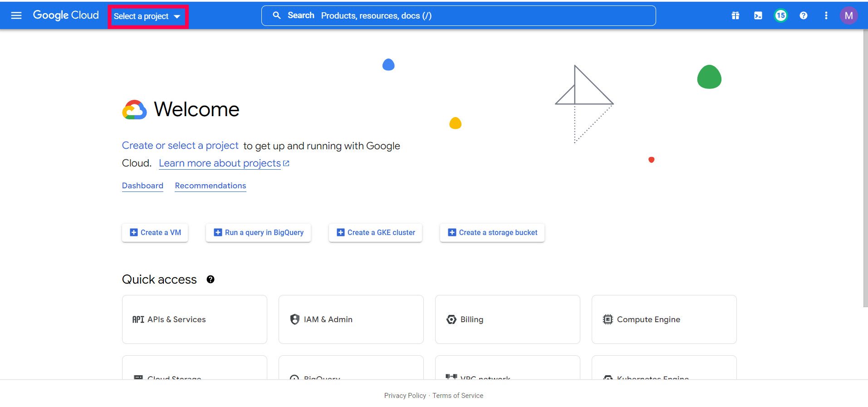Focus the Products, resources, docs search field
868x407 pixels.
tap(458, 15)
